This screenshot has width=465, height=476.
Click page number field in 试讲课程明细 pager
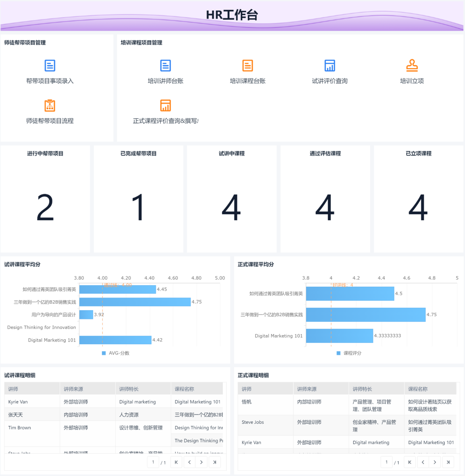pos(153,462)
